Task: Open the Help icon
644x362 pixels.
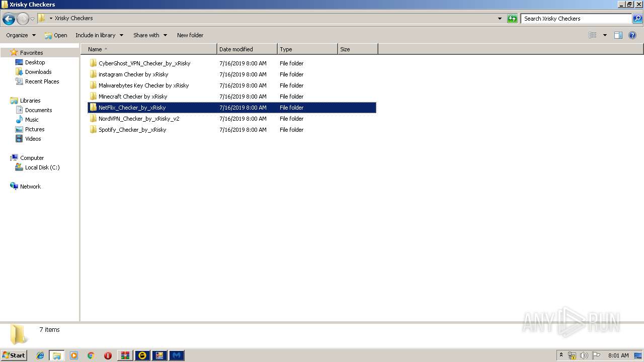Action: (633, 35)
